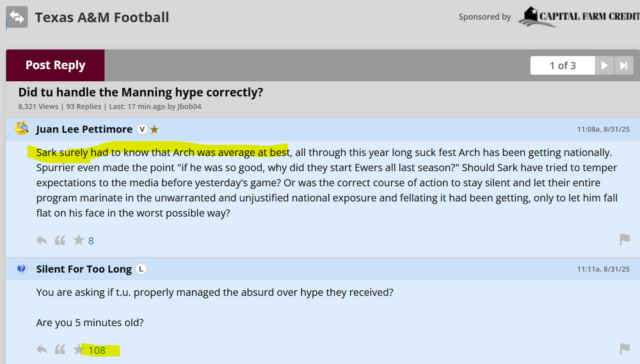Flag Juan Lee Pettimore's post

point(625,240)
